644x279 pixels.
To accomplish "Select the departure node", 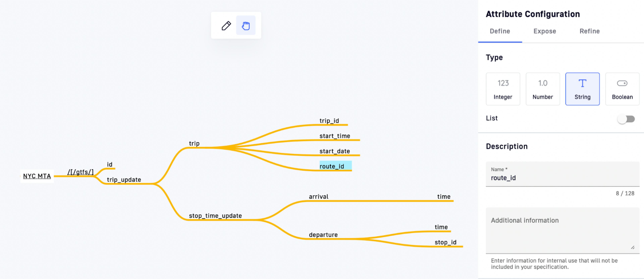I will 323,235.
